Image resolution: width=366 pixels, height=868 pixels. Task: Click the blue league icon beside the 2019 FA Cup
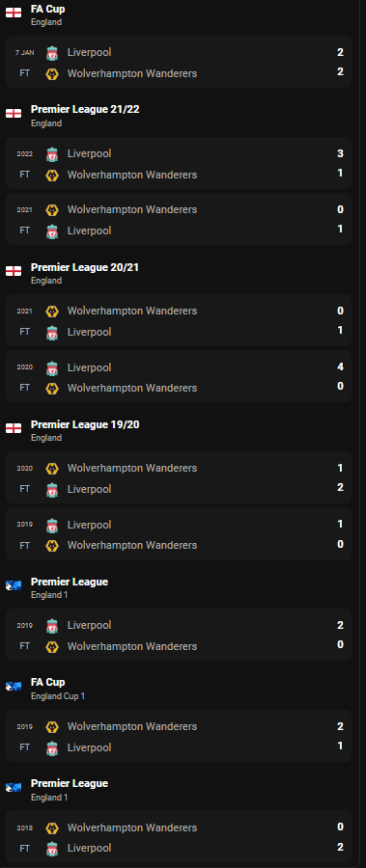[14, 687]
